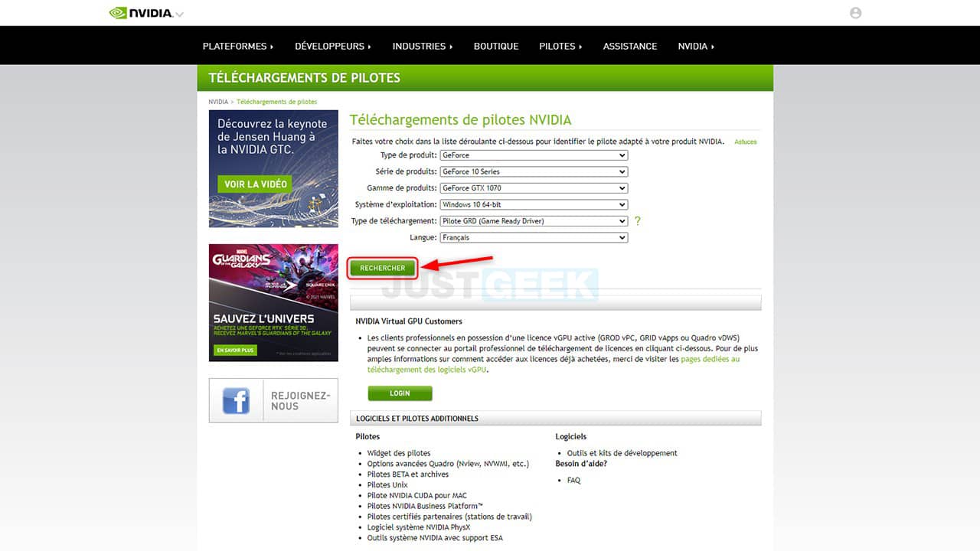Click the VOIR LA VIDÉO banner button
Image resolution: width=980 pixels, height=551 pixels.
[256, 184]
